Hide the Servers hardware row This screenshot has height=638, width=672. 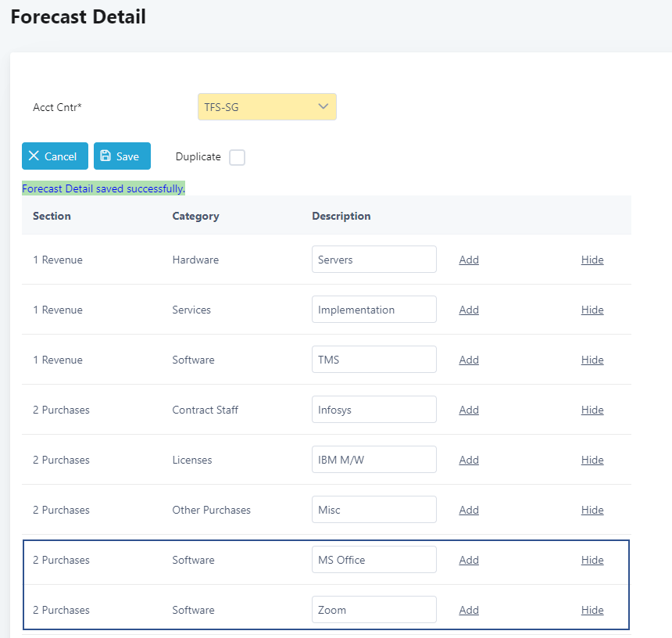pos(592,260)
